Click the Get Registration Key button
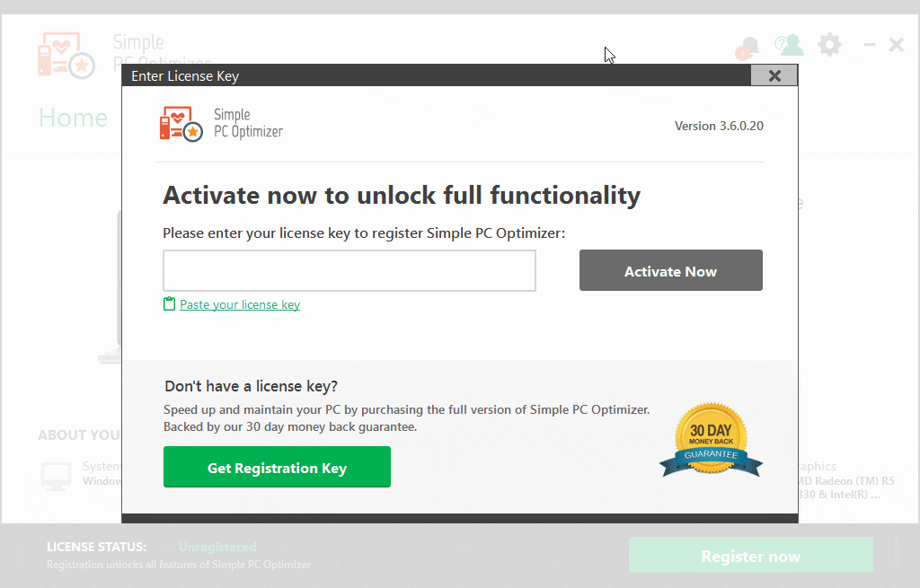 (277, 467)
